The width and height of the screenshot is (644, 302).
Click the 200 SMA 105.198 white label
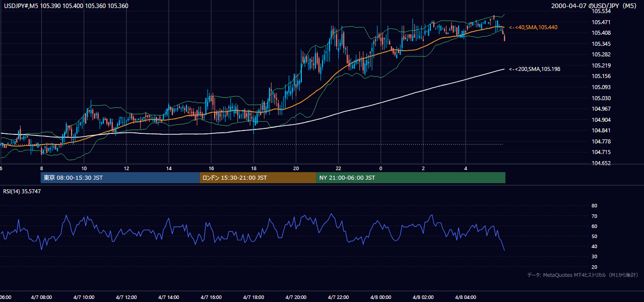coord(535,69)
